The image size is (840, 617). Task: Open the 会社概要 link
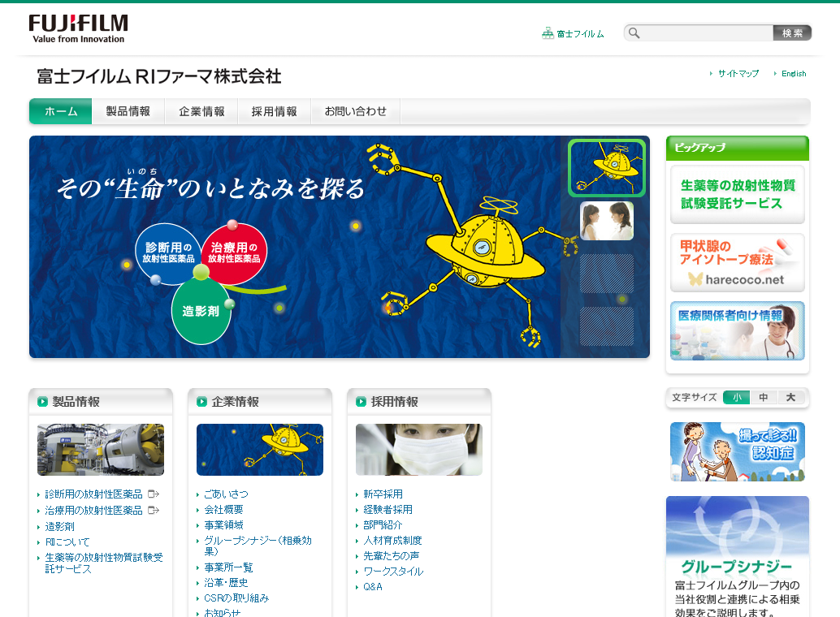pyautogui.click(x=223, y=509)
